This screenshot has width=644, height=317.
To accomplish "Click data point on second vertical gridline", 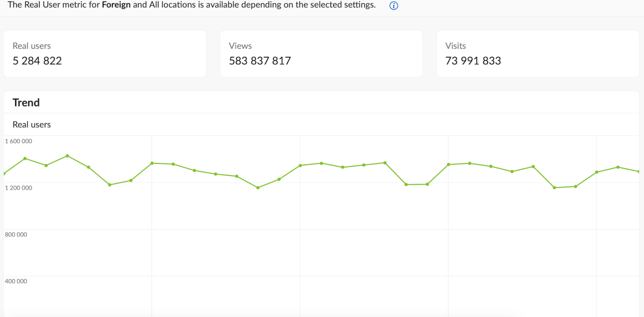I will tap(300, 166).
